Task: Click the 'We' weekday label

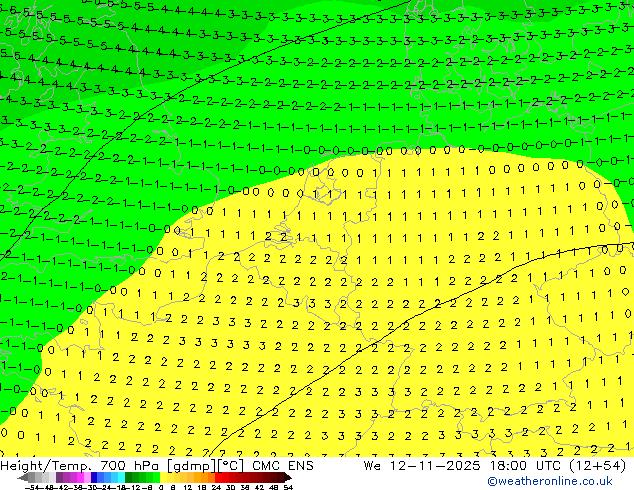Action: click(x=372, y=466)
